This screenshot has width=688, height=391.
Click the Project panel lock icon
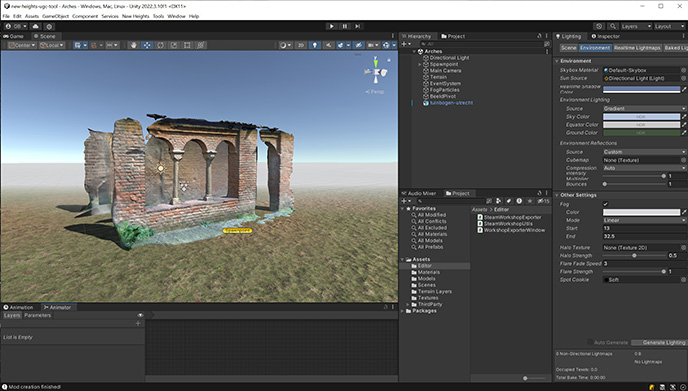click(x=539, y=193)
